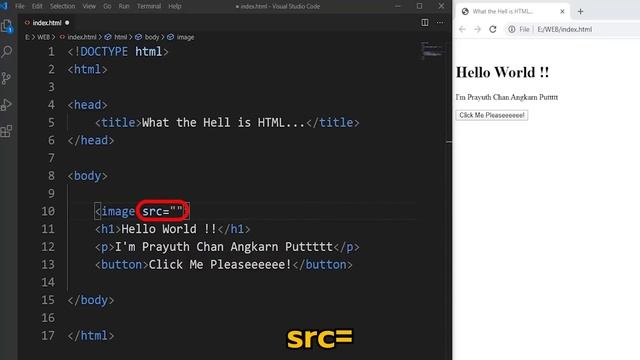Image resolution: width=640 pixels, height=360 pixels.
Task: Open the Run menu
Action: pos(124,6)
